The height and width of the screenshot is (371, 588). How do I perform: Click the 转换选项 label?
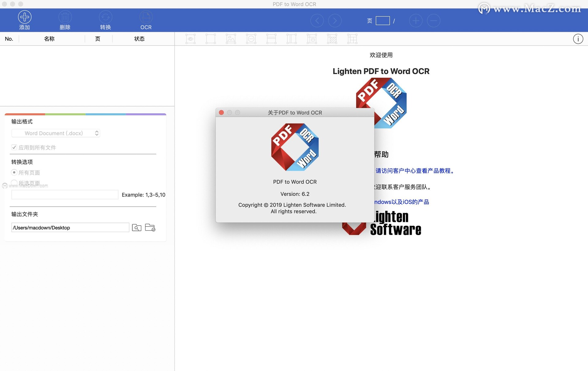[22, 162]
